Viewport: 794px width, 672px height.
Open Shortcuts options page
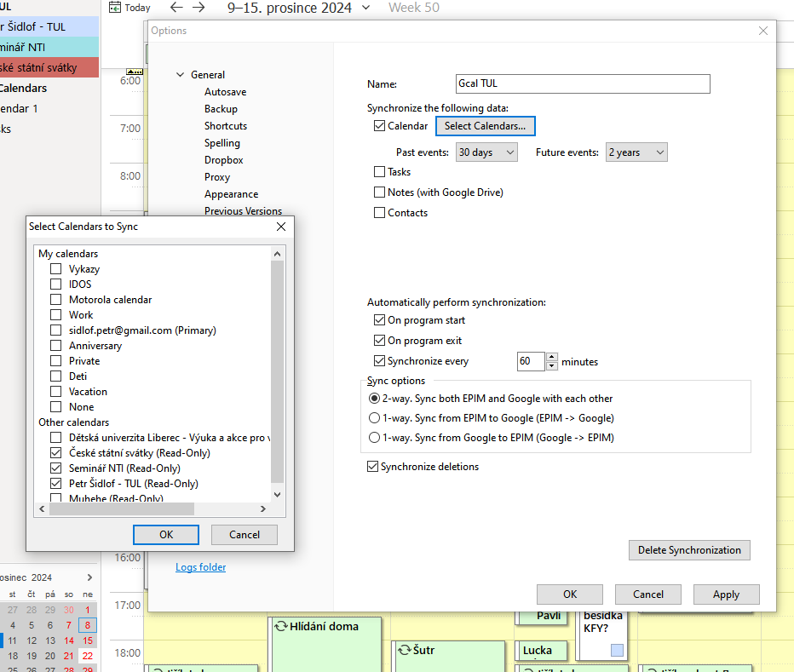click(x=226, y=126)
